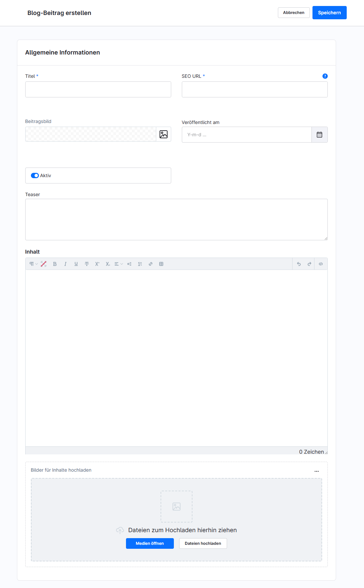This screenshot has height=588, width=364.
Task: Open media picker for Beitragsbild
Action: coord(164,134)
